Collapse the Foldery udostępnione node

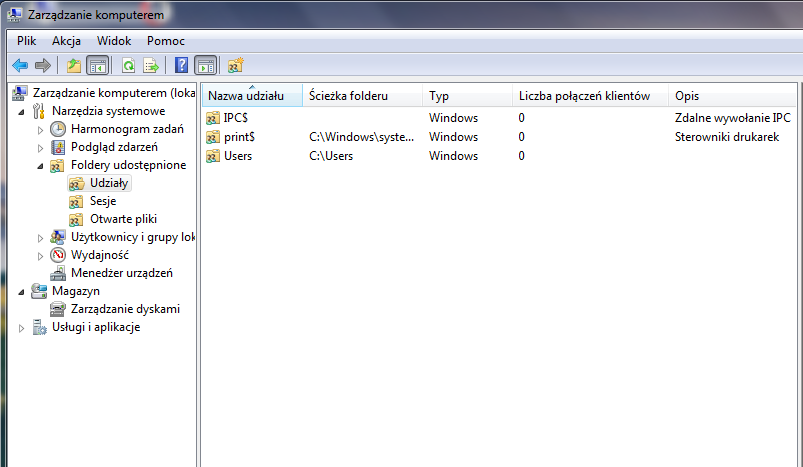tap(40, 166)
